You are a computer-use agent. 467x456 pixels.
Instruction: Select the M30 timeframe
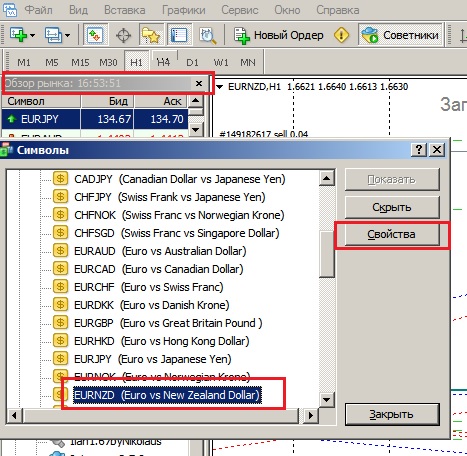108,62
